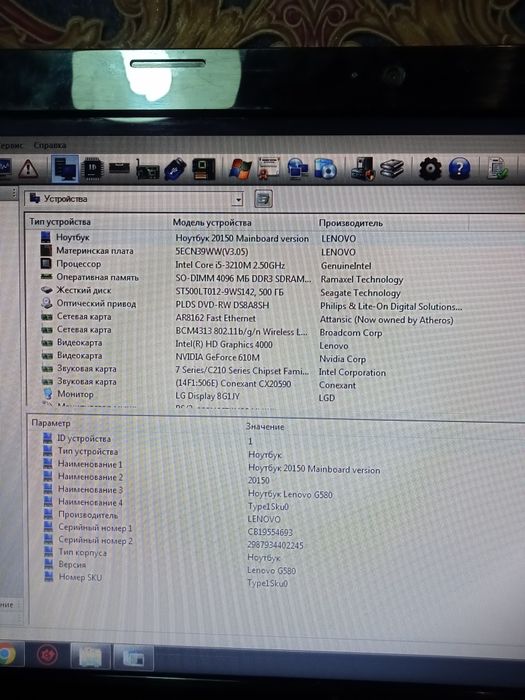The image size is (525, 700).
Task: Select the Материнская плата row
Action: pos(254,251)
